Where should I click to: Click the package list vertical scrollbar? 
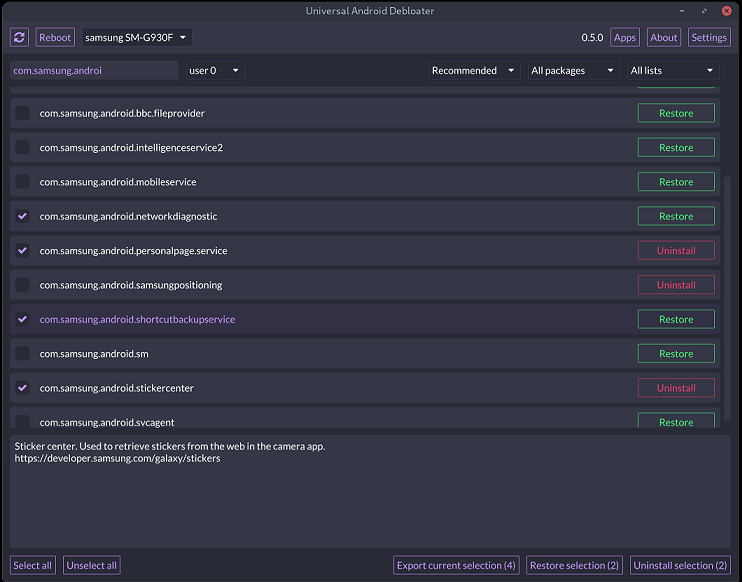coord(727,299)
